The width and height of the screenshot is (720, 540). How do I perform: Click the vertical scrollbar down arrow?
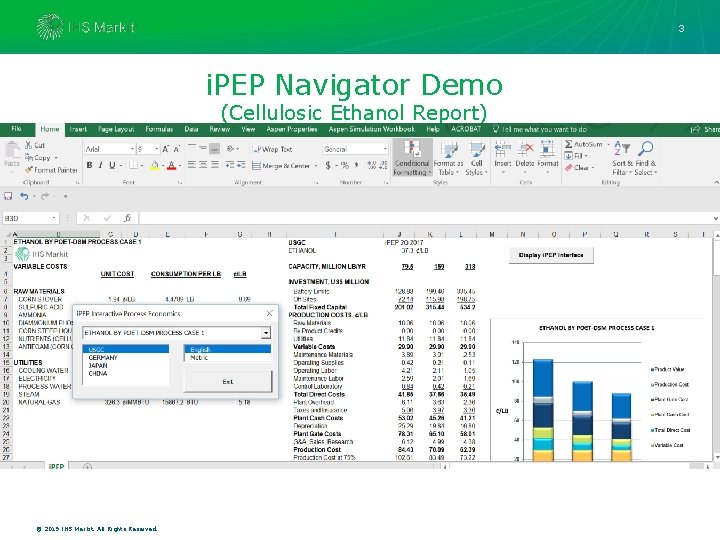tap(716, 457)
